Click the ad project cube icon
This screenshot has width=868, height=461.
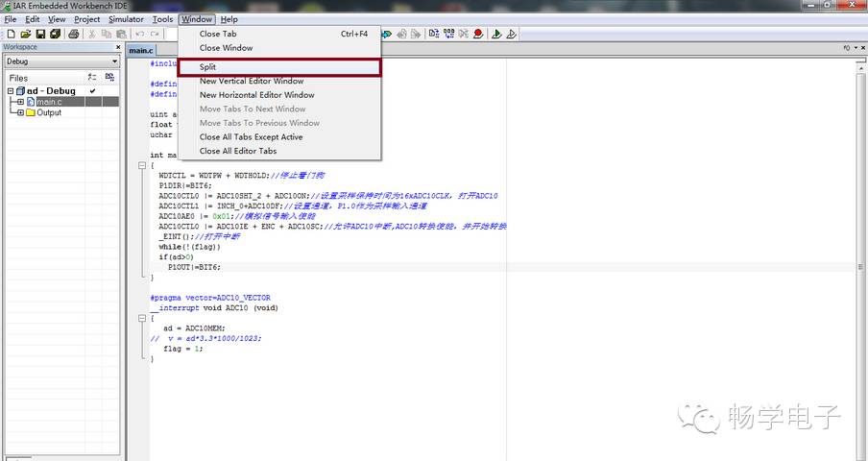pyautogui.click(x=20, y=91)
